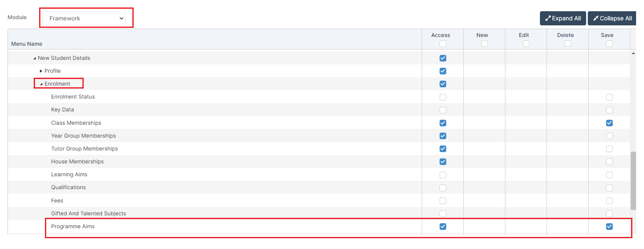Uncheck Access for Class Memberships
Screen dimensions: 644x249
(443, 123)
